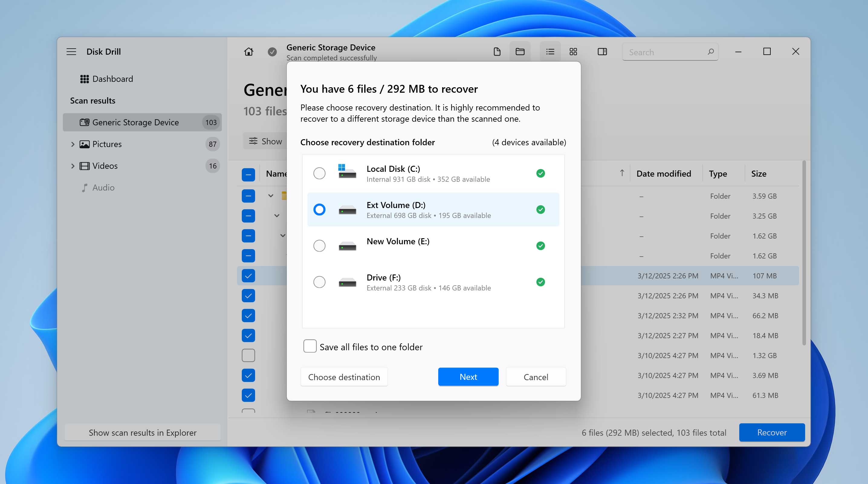Toggle the 3.59 GB folder checkbox

(248, 196)
